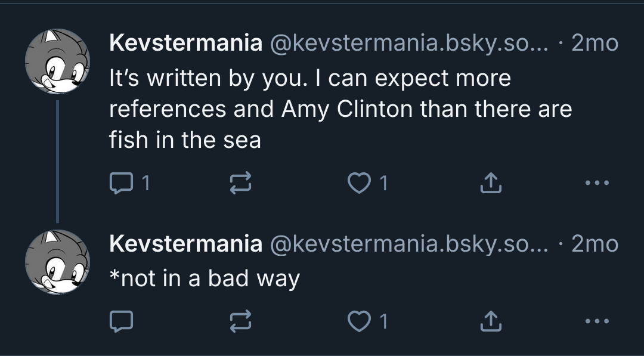Open more options for the second post

pyautogui.click(x=597, y=322)
